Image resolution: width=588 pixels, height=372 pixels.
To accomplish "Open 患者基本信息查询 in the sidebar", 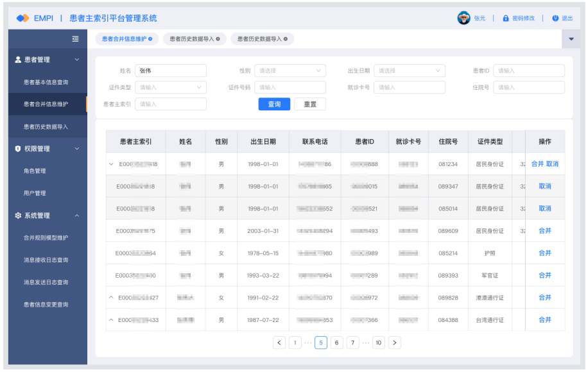I will coord(46,82).
